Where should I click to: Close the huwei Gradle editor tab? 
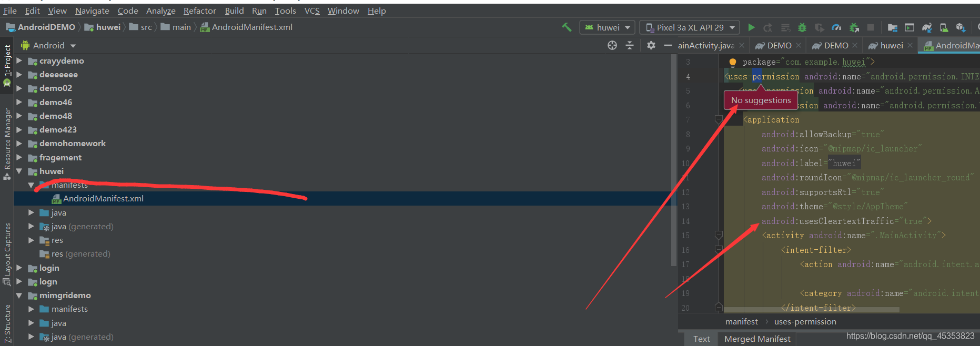(911, 46)
